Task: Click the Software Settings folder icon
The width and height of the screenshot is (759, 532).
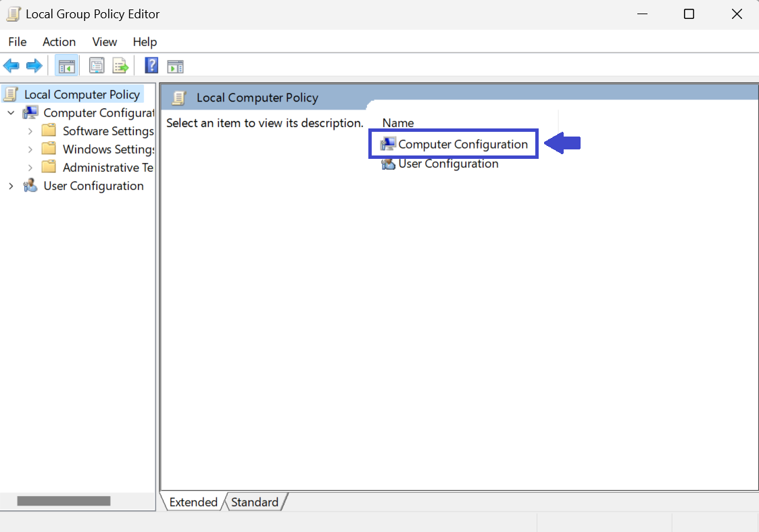Action: [49, 130]
